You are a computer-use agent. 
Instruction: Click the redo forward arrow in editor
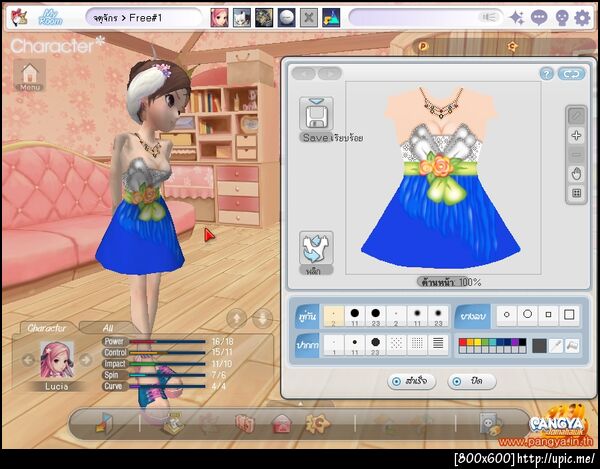click(x=330, y=73)
